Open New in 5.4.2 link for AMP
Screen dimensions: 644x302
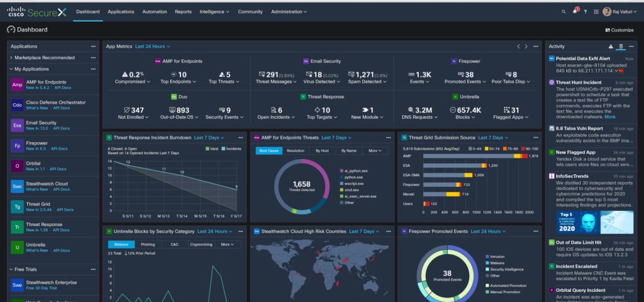point(38,88)
